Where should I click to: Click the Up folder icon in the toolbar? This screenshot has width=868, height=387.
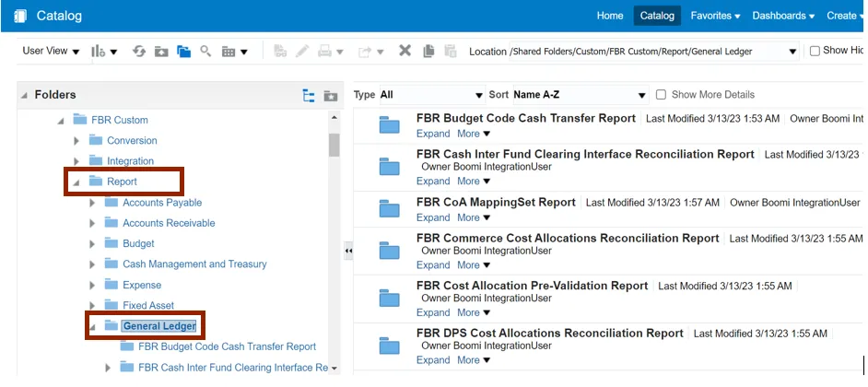pos(161,52)
